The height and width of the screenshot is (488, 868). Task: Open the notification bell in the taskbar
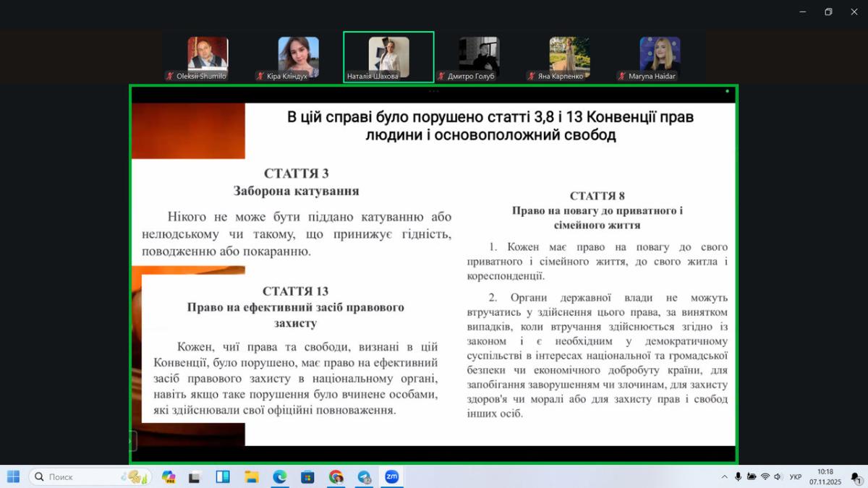855,476
